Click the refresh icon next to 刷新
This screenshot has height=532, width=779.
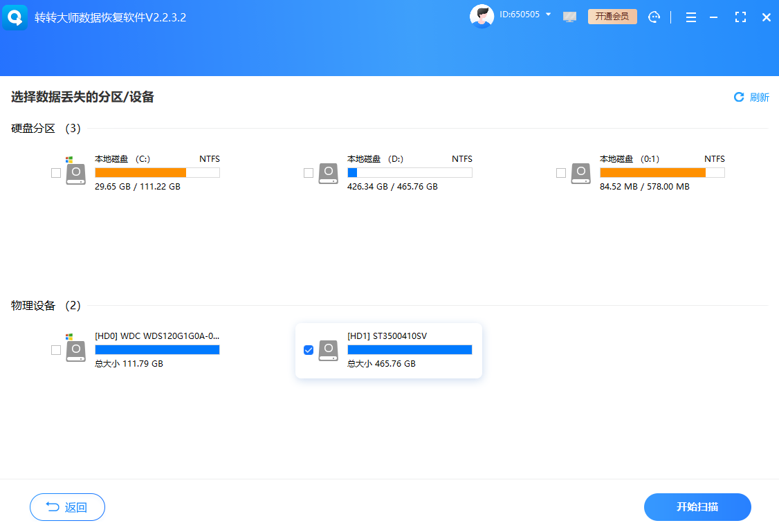click(x=738, y=97)
